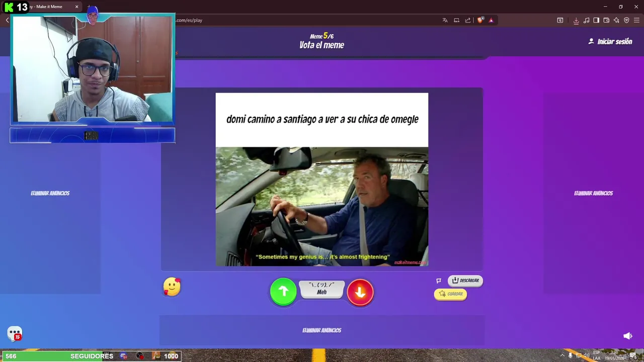Toggle game sound speaker icon

(x=628, y=336)
